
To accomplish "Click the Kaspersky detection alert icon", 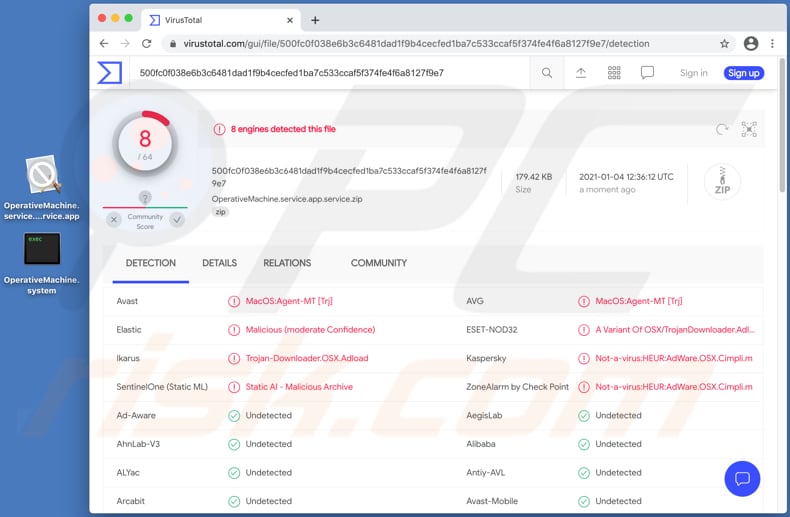I will pos(583,359).
